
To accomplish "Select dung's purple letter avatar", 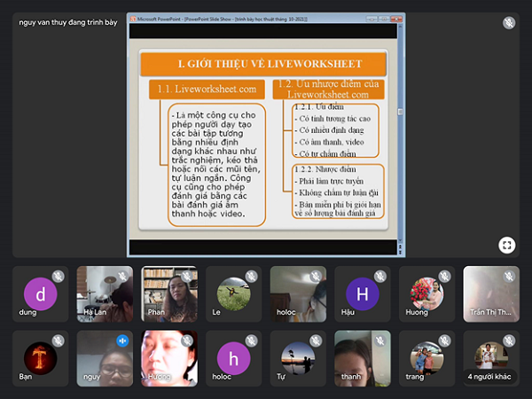I will tap(41, 293).
